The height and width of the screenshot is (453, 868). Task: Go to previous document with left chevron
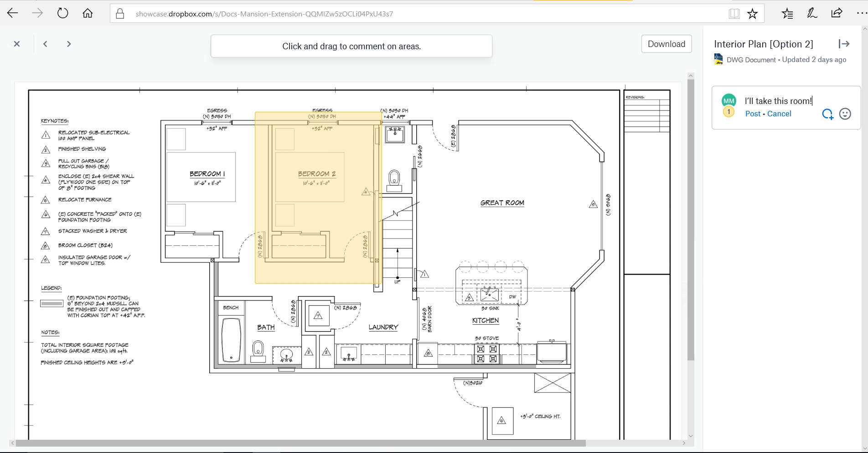[x=45, y=44]
